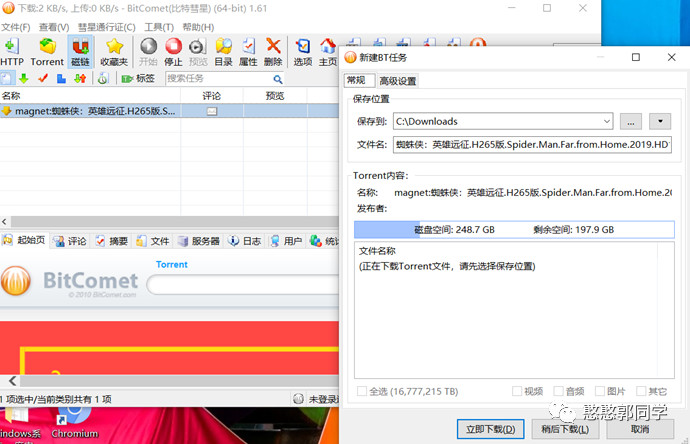The width and height of the screenshot is (690, 444).
Task: Open the HTTP download toolbar icon
Action: pos(11,52)
